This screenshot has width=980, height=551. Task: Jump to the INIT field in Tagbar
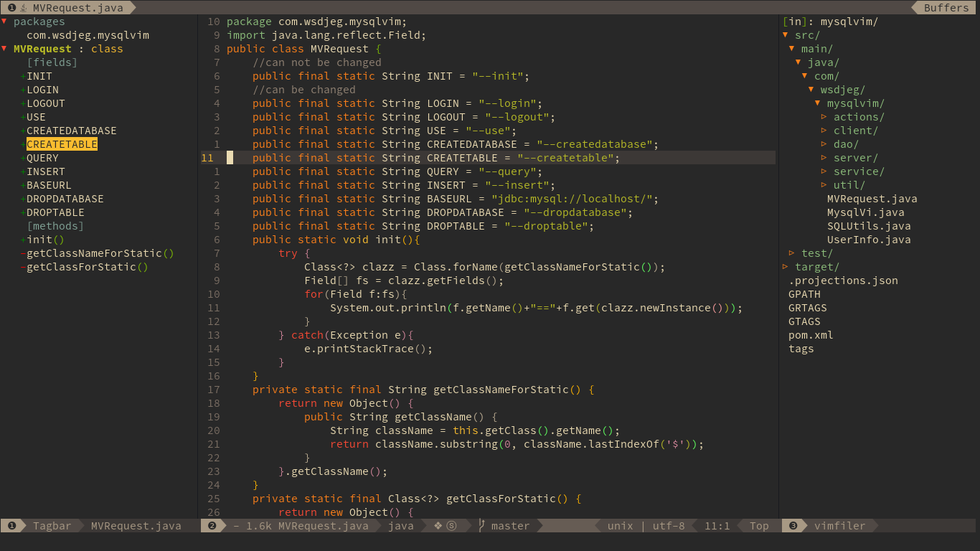[39, 76]
